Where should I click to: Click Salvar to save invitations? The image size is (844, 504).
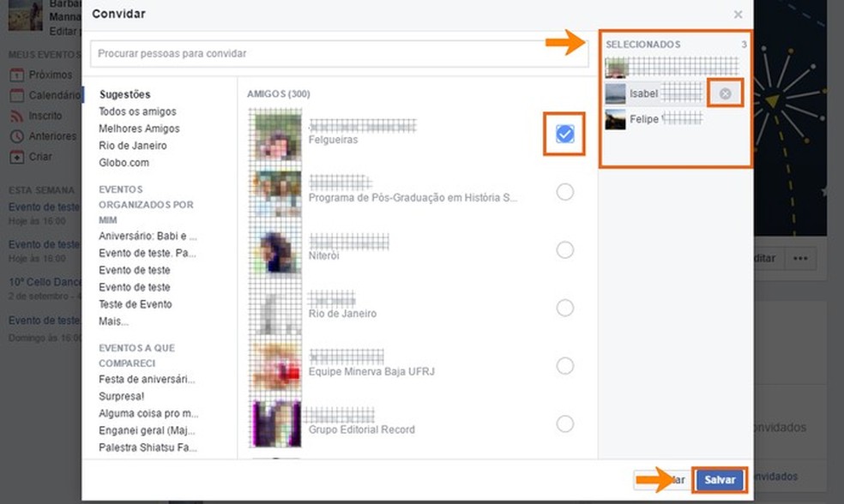(x=720, y=480)
